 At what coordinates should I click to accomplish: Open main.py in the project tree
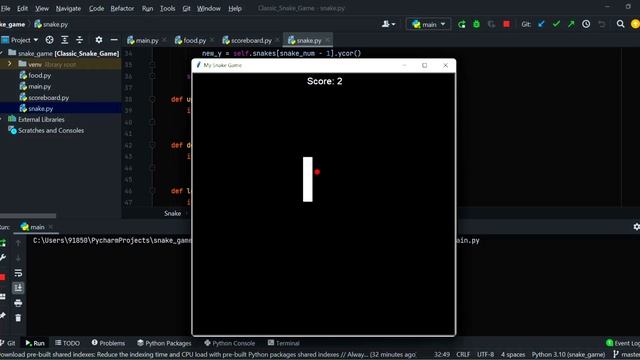[x=35, y=87]
